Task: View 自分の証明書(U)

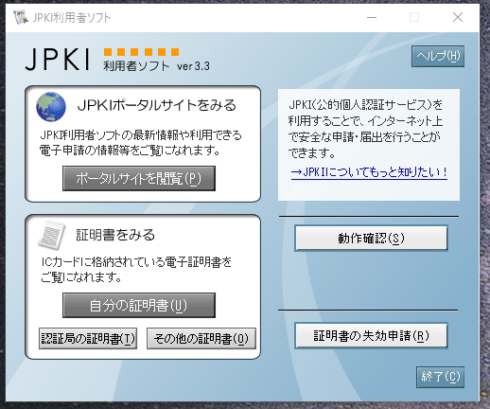Action: coord(139,305)
